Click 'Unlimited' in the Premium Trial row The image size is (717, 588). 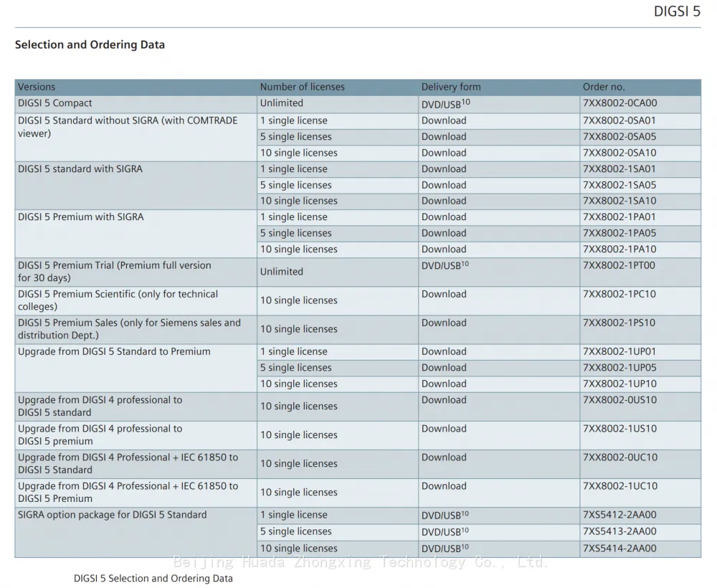282,272
